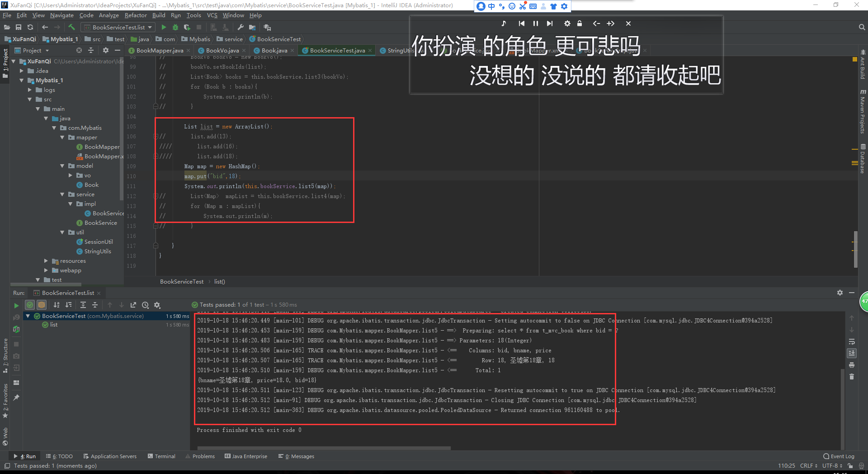
Task: Collapse the Mybatis_1 module node
Action: [x=22, y=81]
